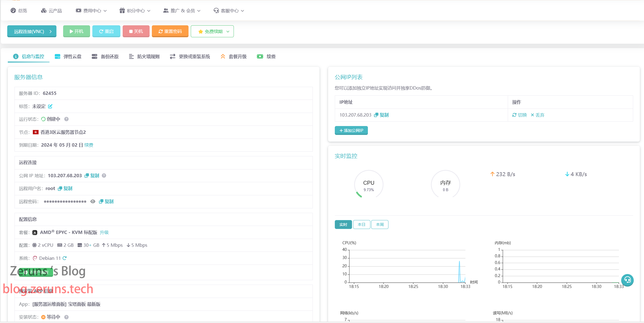Expand the 客服中心 menu
The width and height of the screenshot is (644, 323).
[x=229, y=11]
